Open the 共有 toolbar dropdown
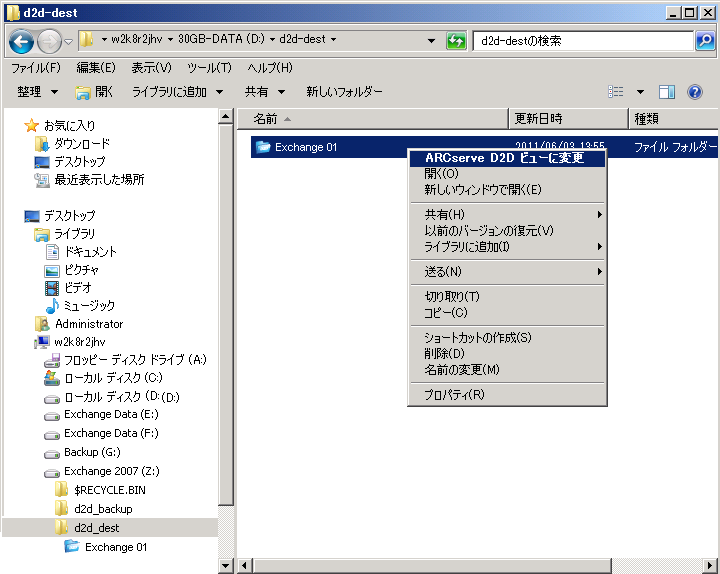This screenshot has height=574, width=720. [x=265, y=92]
